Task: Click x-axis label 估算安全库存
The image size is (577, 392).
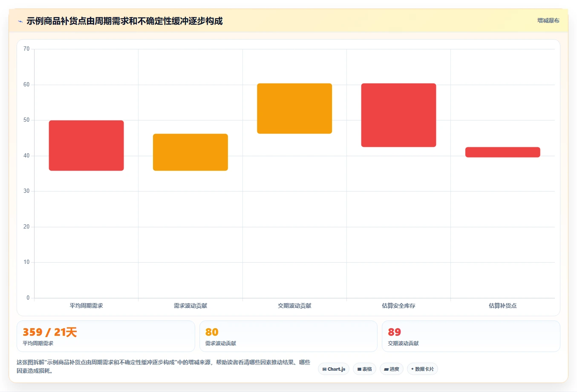Action: coord(398,306)
